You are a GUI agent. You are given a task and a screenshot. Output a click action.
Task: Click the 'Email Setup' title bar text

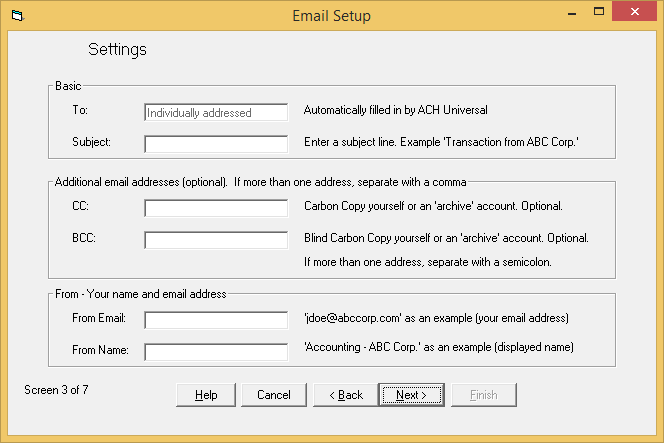click(x=332, y=16)
